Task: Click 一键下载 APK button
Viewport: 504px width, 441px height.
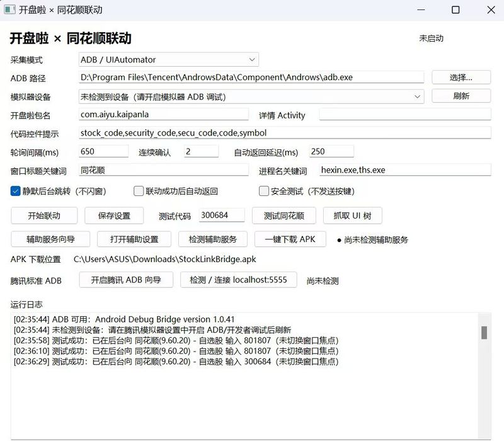Action: tap(290, 239)
